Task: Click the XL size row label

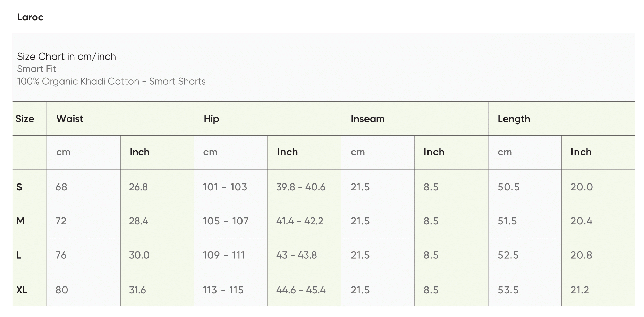Action: (22, 290)
